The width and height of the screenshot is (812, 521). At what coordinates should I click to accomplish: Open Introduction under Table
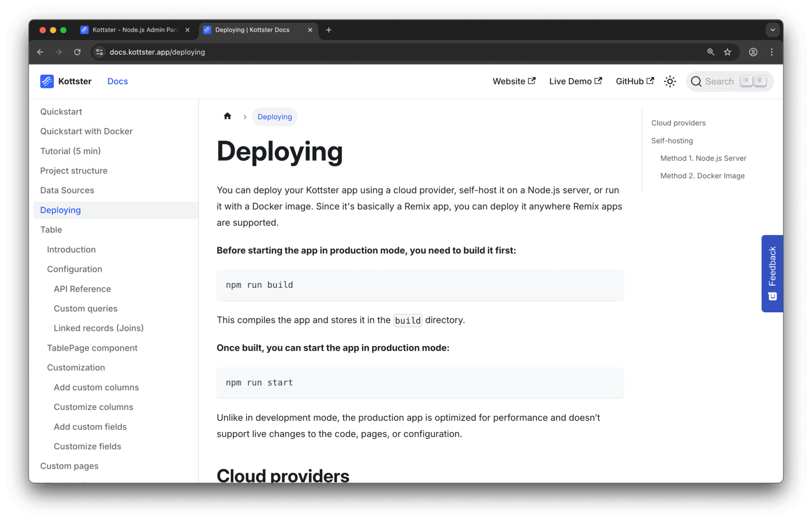(x=71, y=249)
